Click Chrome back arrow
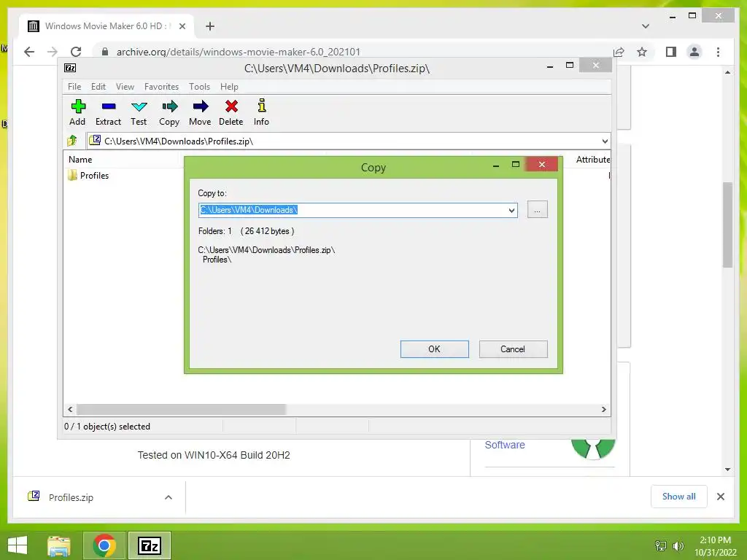The height and width of the screenshot is (560, 747). 29,52
